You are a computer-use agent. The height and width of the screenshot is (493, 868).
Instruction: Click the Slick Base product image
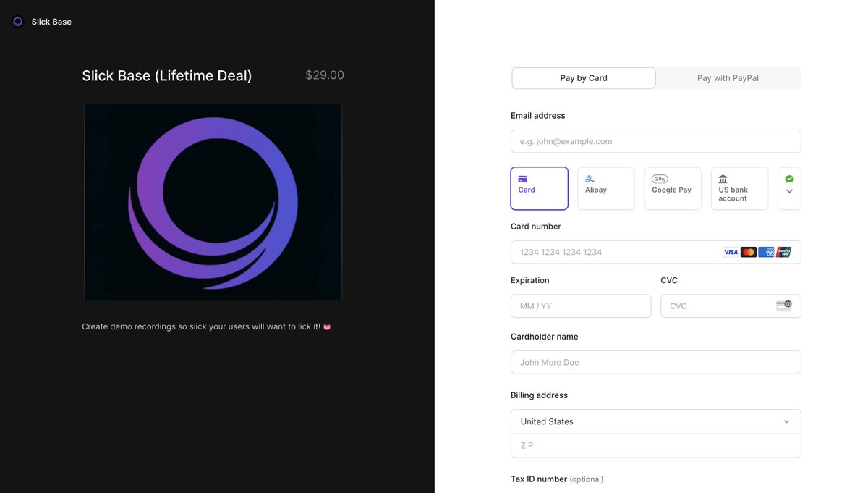[213, 202]
